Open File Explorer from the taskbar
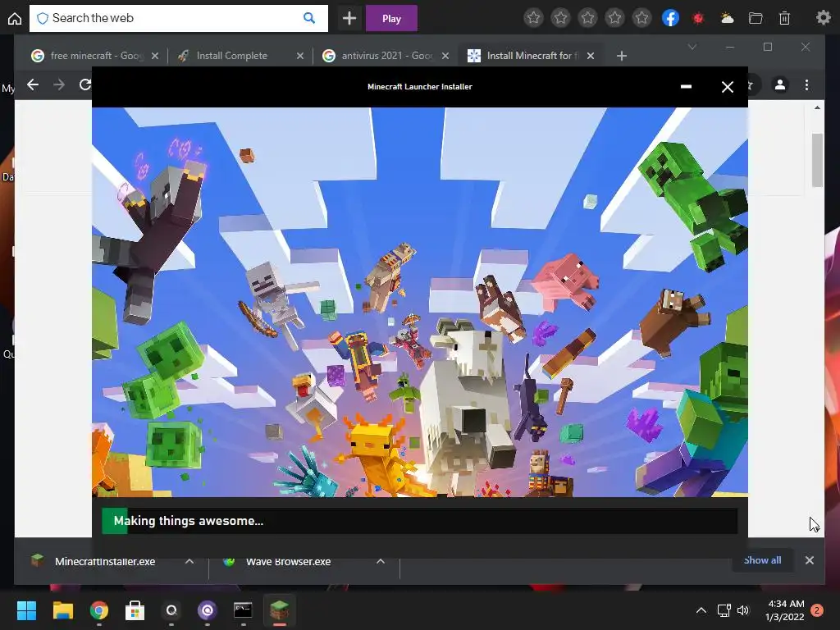 point(62,610)
